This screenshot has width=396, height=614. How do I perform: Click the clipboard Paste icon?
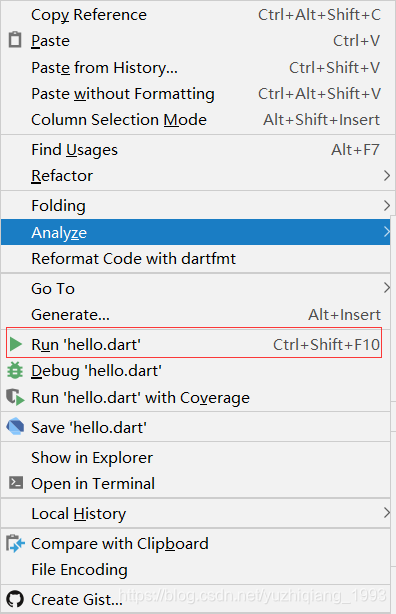[15, 40]
